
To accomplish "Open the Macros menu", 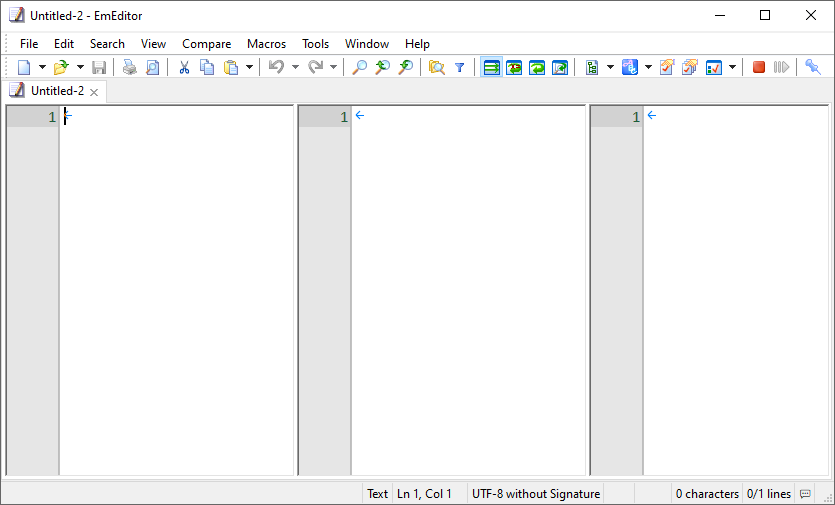I will pyautogui.click(x=266, y=44).
